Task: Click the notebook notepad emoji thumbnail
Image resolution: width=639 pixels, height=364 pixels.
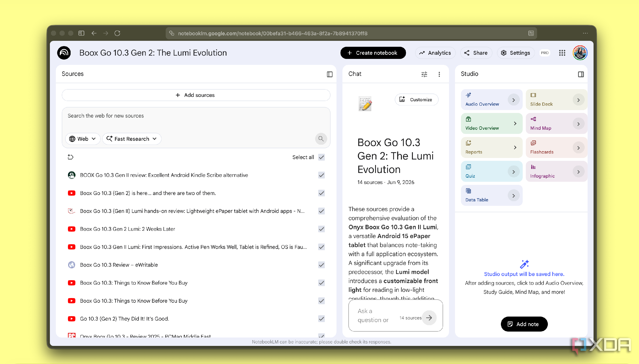Action: [365, 103]
